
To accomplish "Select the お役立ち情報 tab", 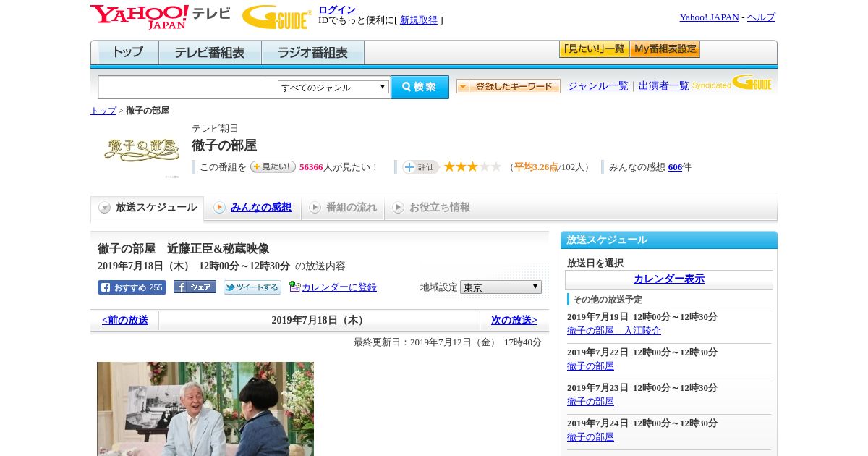I will [x=431, y=208].
